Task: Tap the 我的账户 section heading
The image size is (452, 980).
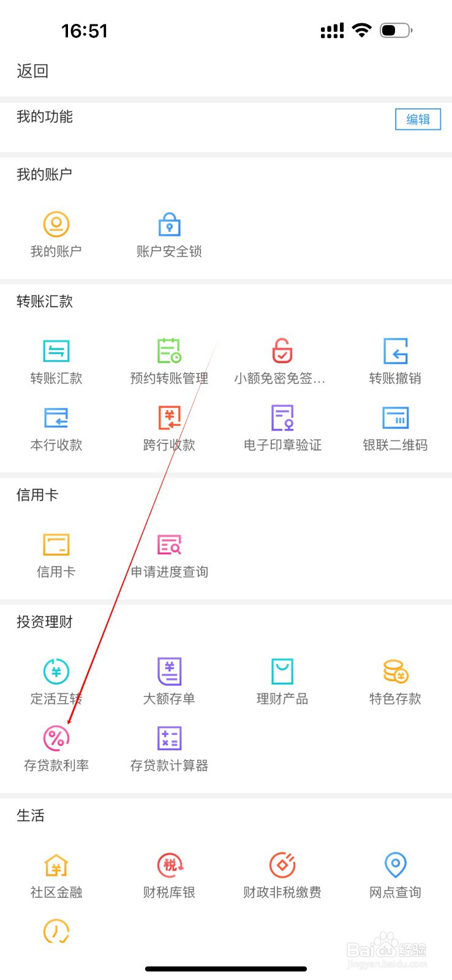Action: tap(45, 175)
